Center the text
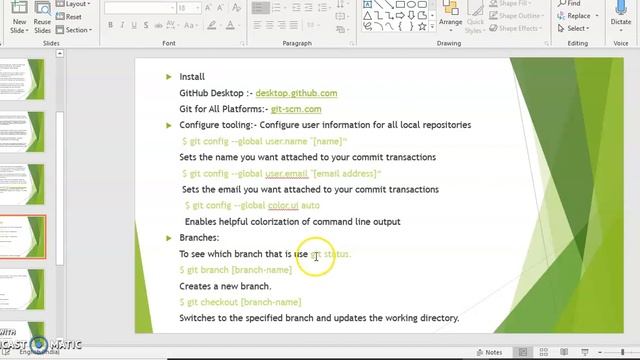 point(269,25)
